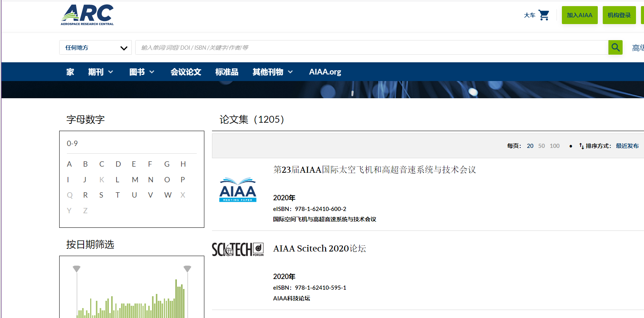Select the left date range slider handle
Viewport: 644px width, 318px height.
[77, 269]
